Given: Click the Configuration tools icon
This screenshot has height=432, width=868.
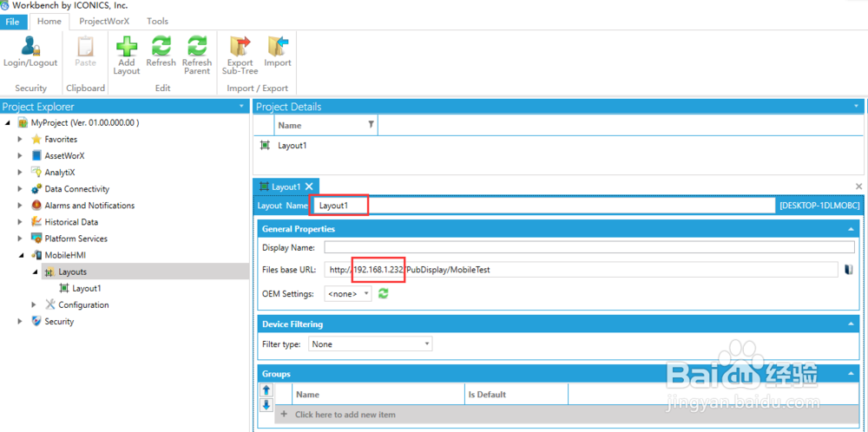Looking at the screenshot, I should [50, 304].
